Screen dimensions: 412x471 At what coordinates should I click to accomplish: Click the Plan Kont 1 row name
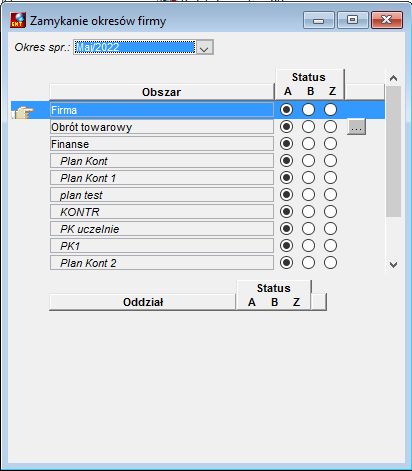[162, 178]
